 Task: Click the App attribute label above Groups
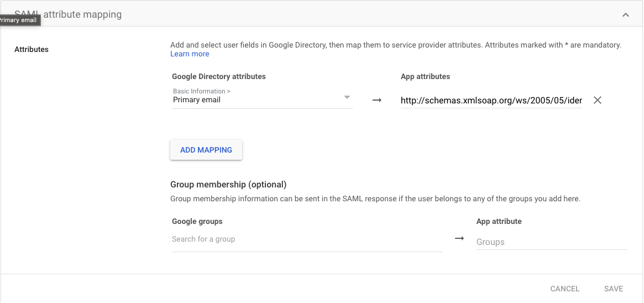499,221
